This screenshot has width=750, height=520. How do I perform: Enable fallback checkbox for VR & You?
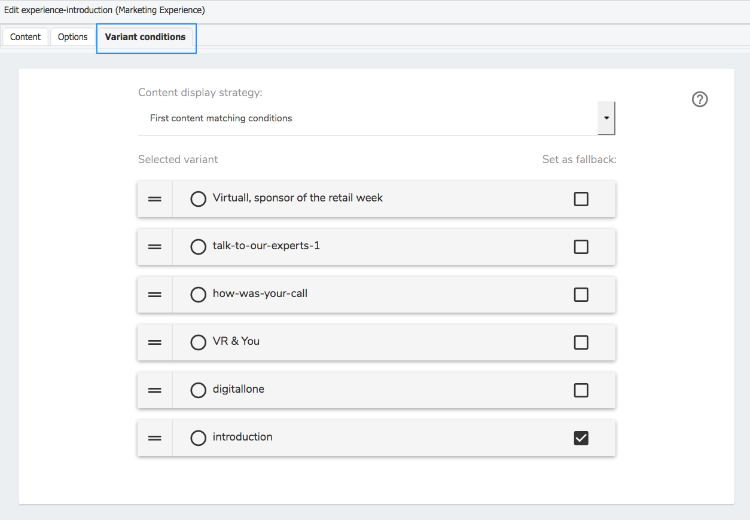click(581, 342)
